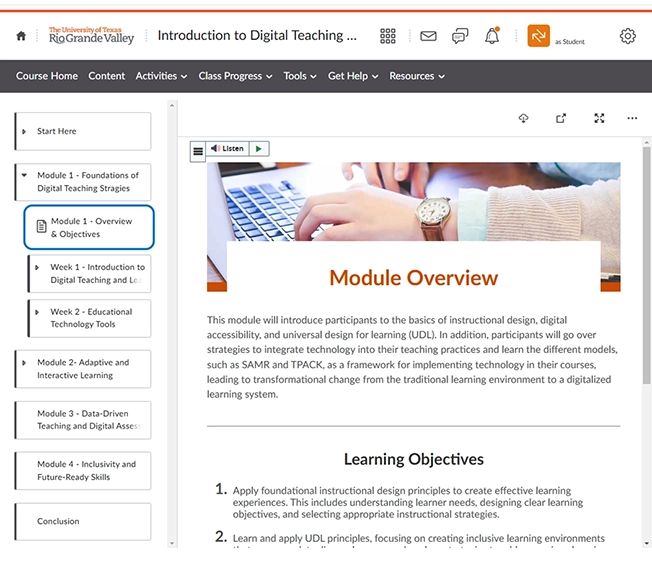This screenshot has width=652, height=561.
Task: Click the sidebar scroll up arrow
Action: [x=172, y=106]
